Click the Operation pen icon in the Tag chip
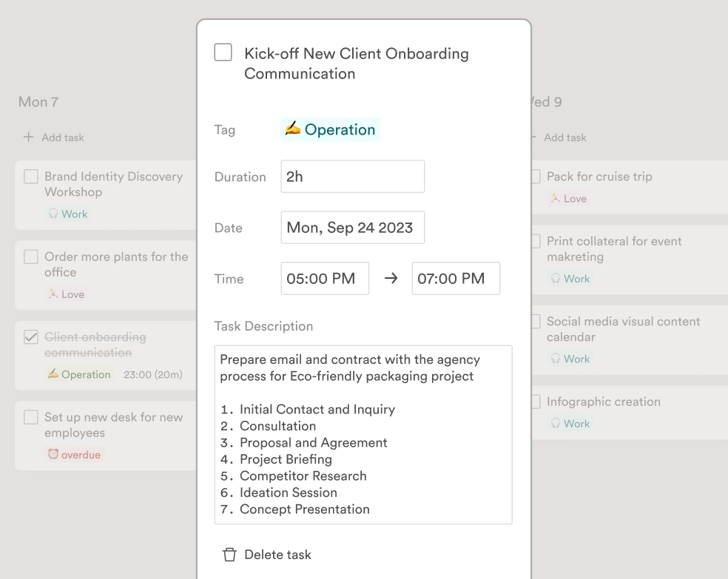Viewport: 728px width, 579px height. click(291, 129)
